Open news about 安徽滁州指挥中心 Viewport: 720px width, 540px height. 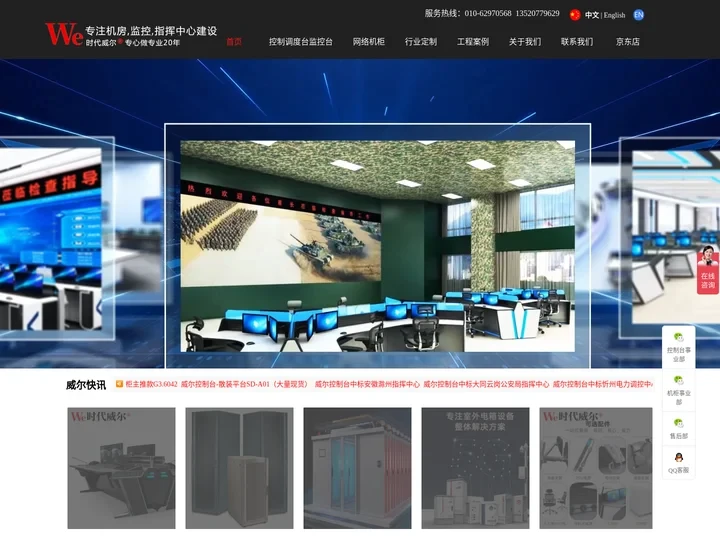(x=367, y=384)
